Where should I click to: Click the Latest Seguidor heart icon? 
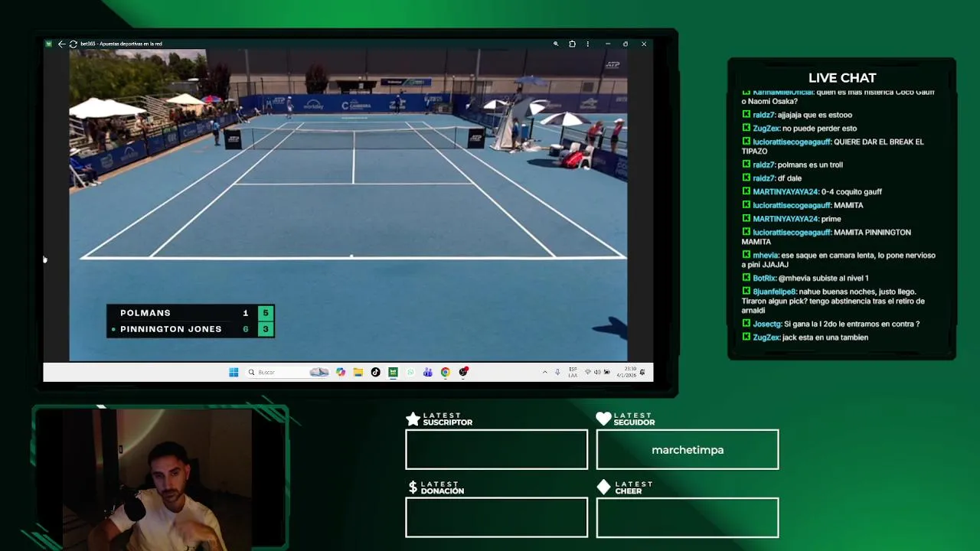603,419
